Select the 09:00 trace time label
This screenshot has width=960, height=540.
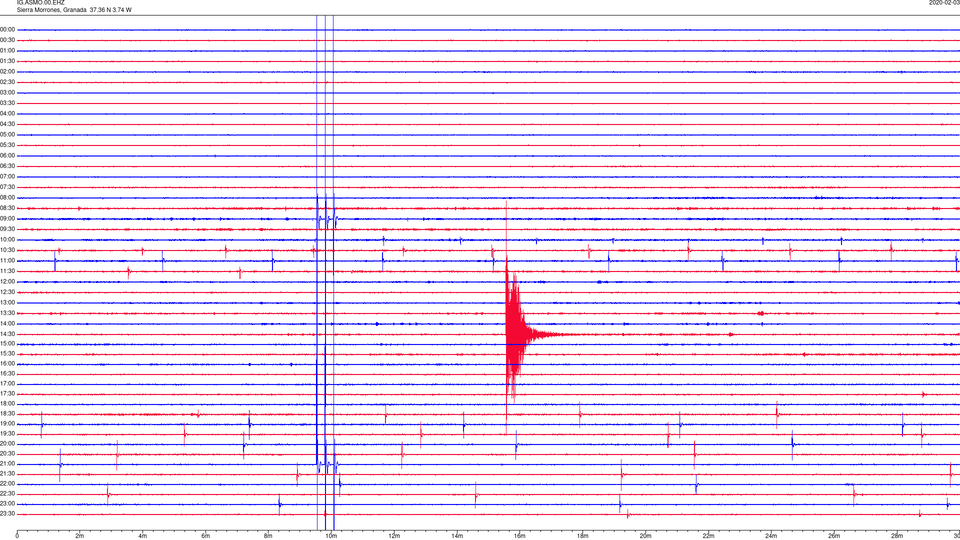(7, 219)
